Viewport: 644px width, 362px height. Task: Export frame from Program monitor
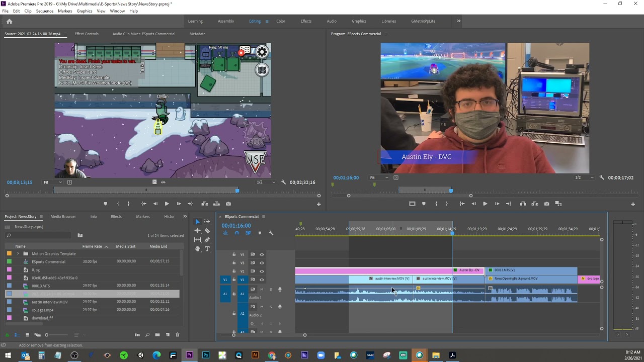pos(546,204)
